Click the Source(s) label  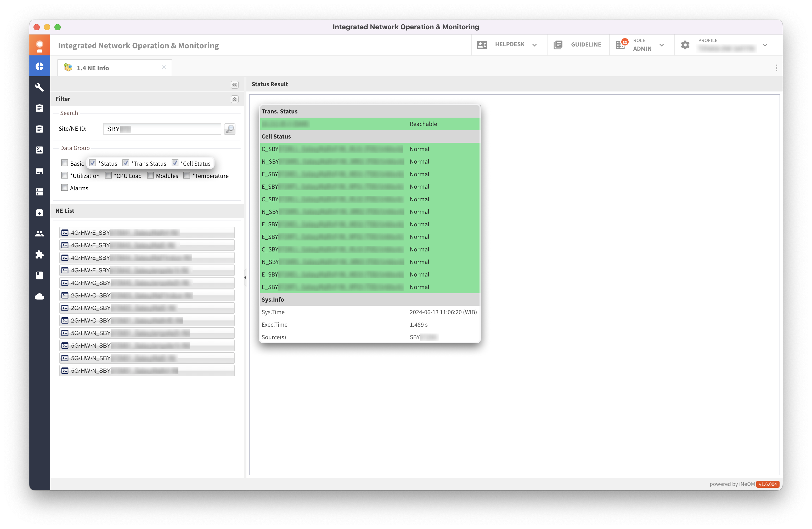click(x=274, y=337)
